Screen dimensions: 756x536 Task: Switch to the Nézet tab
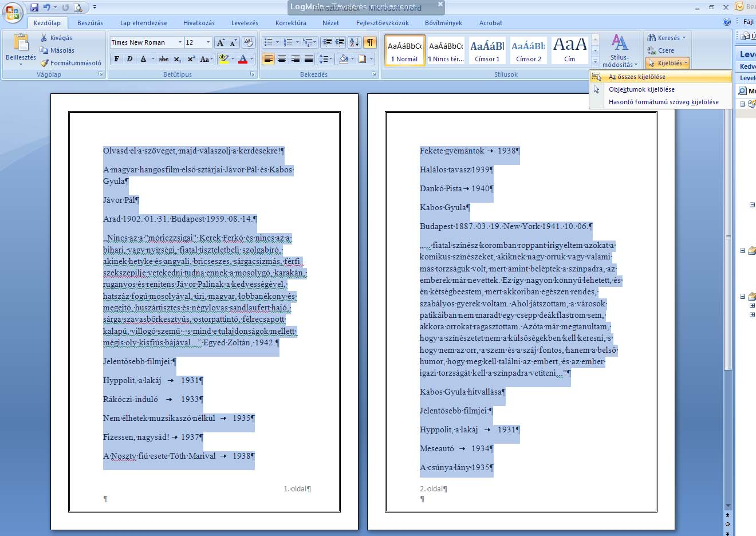point(330,23)
